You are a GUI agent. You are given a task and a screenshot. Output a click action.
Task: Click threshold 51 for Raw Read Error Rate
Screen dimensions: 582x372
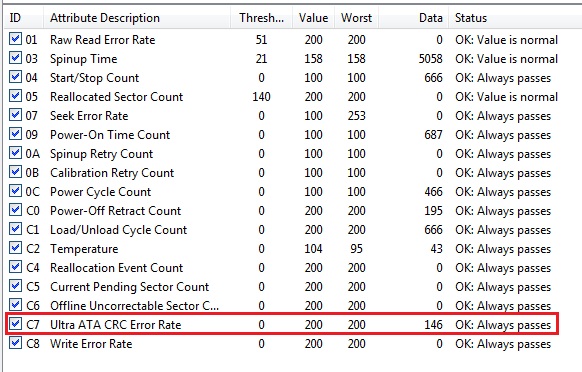pos(261,40)
